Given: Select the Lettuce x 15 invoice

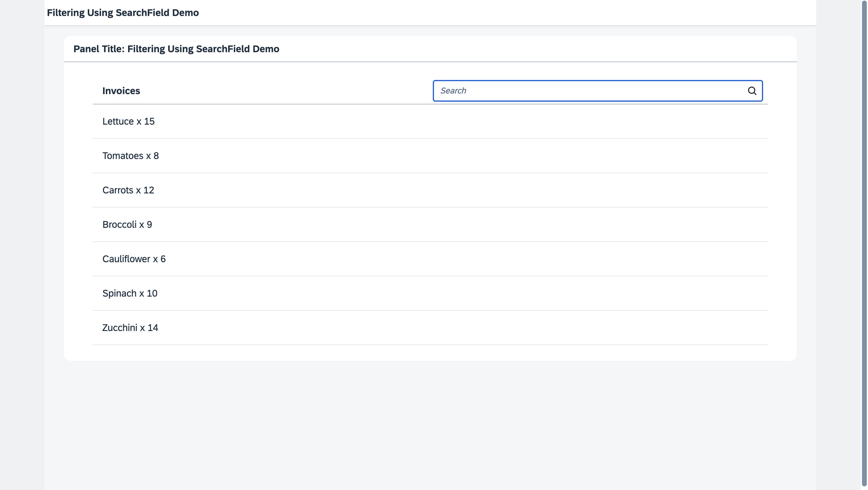Looking at the screenshot, I should (x=128, y=121).
